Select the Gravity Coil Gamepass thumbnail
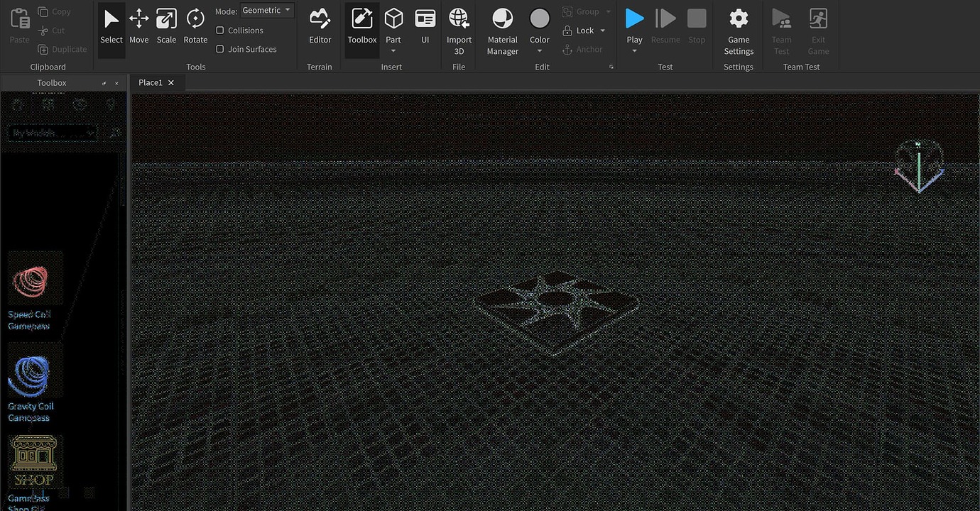 tap(35, 372)
